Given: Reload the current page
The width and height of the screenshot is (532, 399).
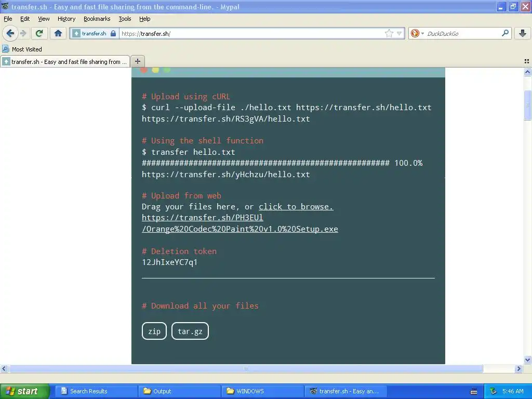Looking at the screenshot, I should pos(39,33).
